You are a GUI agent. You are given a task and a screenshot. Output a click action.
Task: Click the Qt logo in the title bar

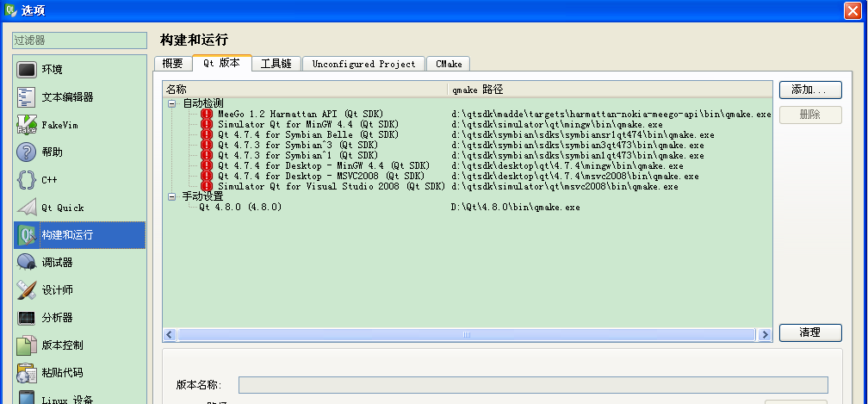tap(10, 10)
